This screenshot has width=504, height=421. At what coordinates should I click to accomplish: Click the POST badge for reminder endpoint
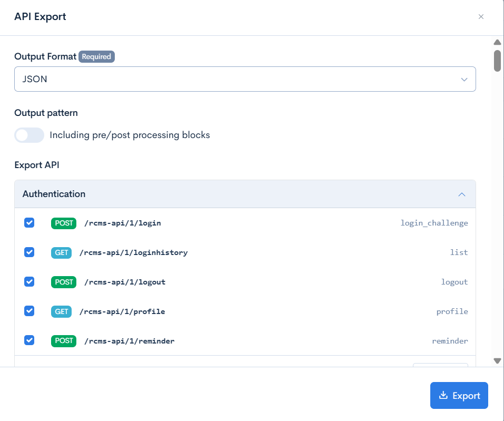pyautogui.click(x=64, y=341)
